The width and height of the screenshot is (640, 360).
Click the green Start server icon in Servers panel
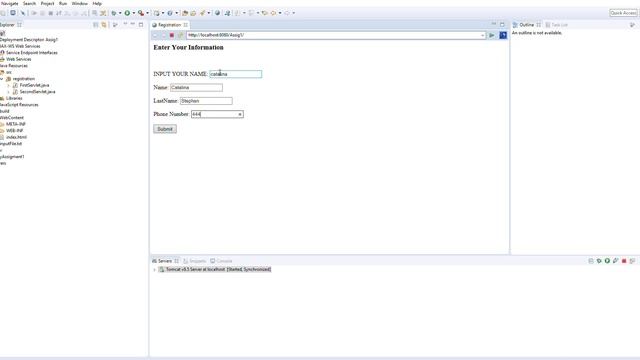(607, 261)
